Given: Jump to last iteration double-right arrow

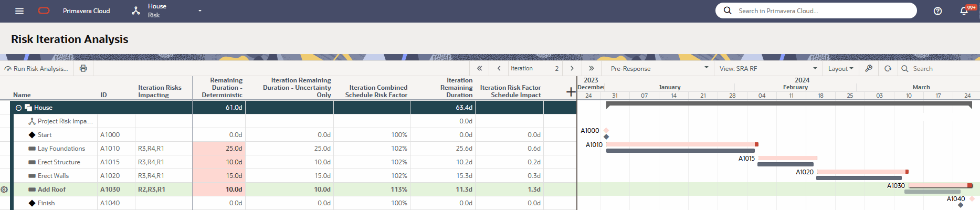Looking at the screenshot, I should (x=592, y=68).
